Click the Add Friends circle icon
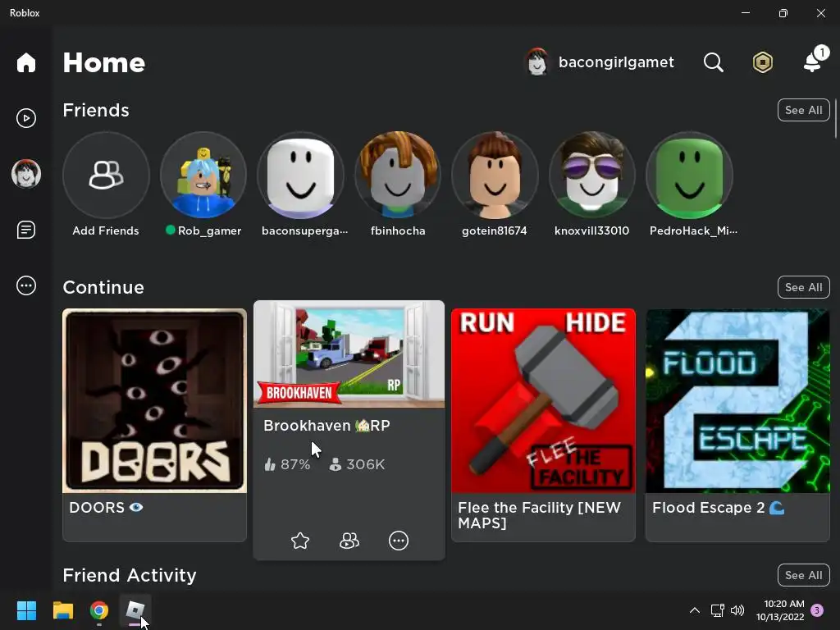The image size is (840, 630). tap(106, 176)
